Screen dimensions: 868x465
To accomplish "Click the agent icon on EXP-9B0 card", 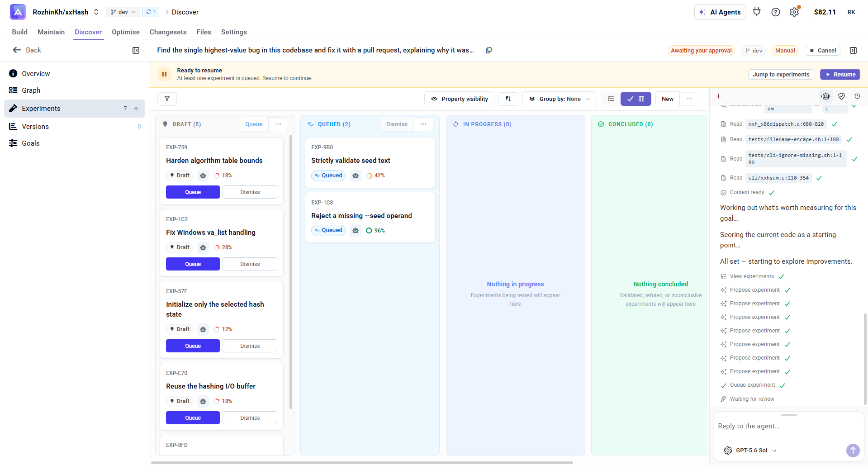I will tap(356, 176).
